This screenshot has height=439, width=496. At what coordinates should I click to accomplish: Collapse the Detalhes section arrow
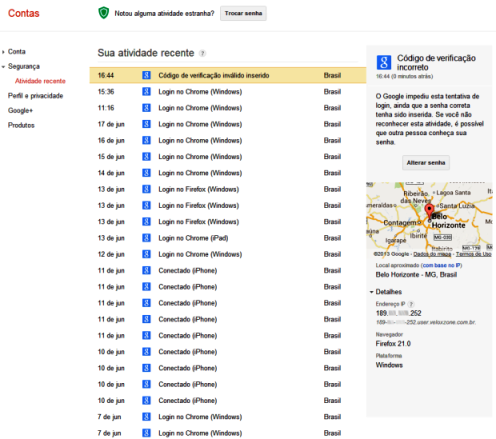point(371,292)
